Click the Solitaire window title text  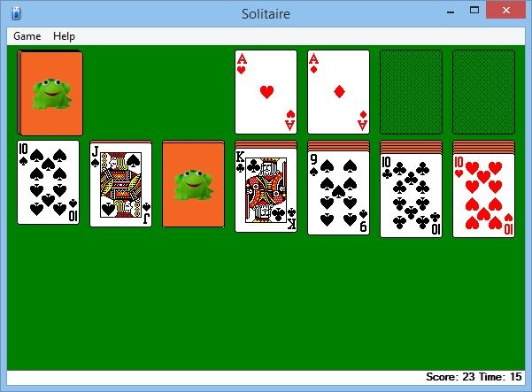click(x=266, y=14)
